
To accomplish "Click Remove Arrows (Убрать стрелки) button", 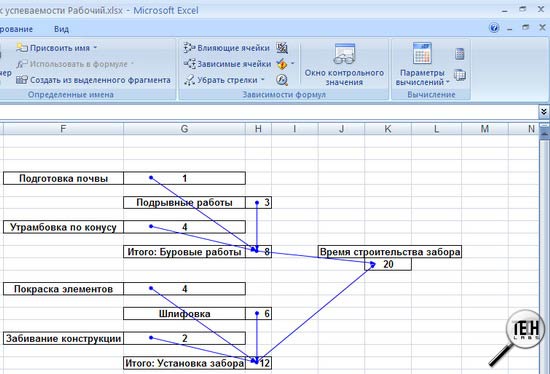I will (221, 80).
